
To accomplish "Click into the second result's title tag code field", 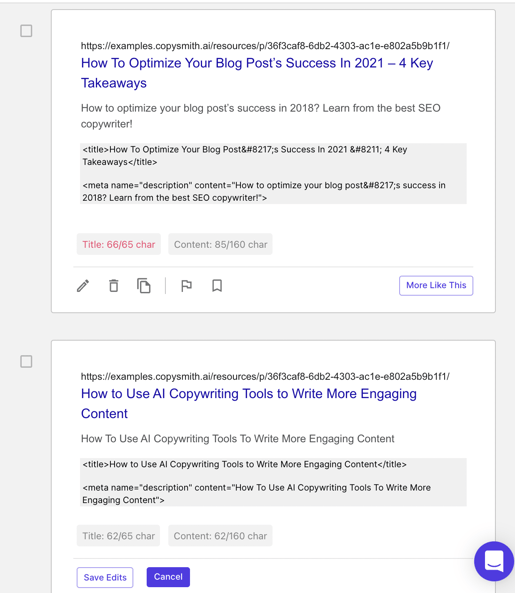I will pyautogui.click(x=244, y=464).
